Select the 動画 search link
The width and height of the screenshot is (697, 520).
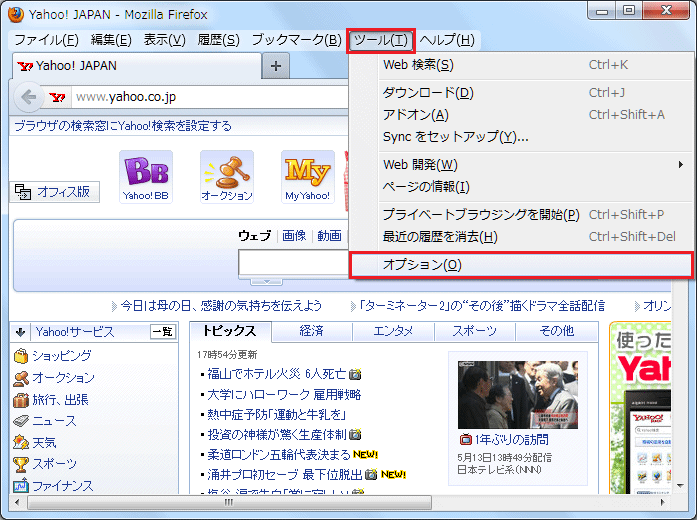[329, 236]
